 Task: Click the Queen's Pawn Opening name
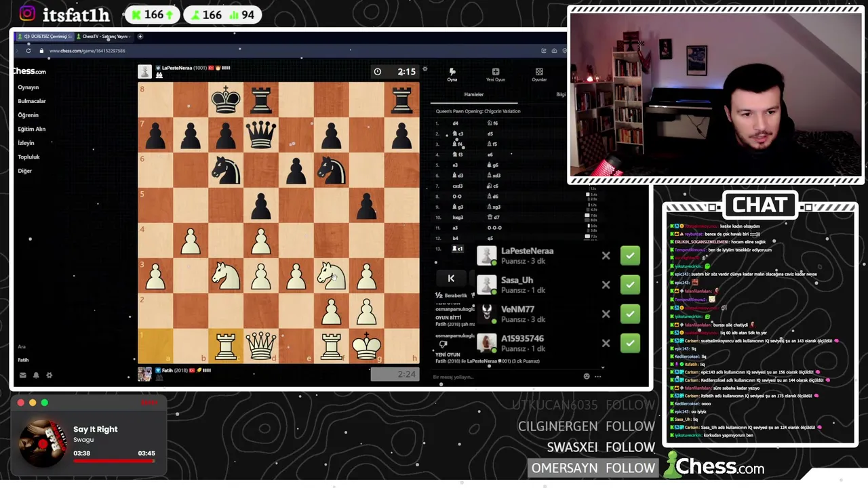point(478,111)
